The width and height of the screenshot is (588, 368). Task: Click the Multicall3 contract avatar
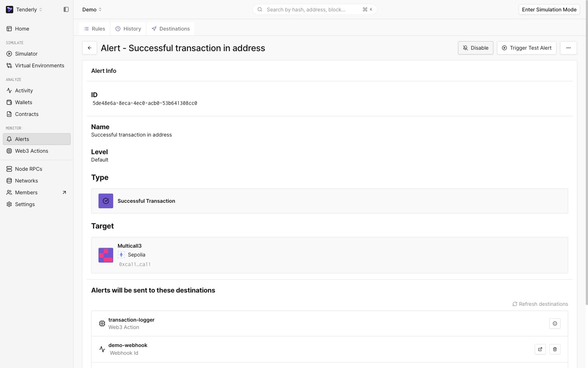[x=106, y=255]
